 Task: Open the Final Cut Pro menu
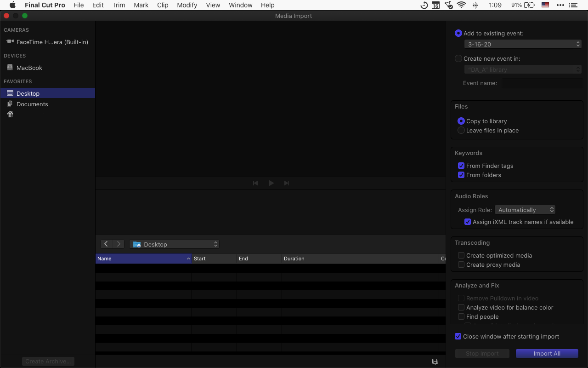(x=45, y=5)
